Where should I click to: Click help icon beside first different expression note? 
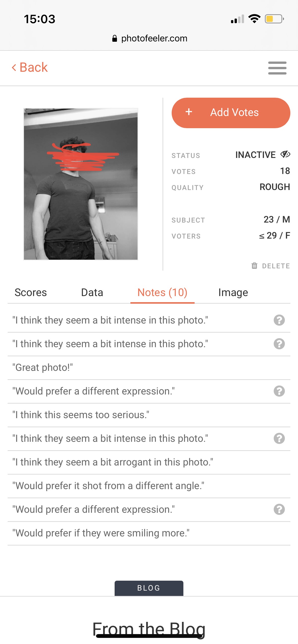tap(279, 391)
